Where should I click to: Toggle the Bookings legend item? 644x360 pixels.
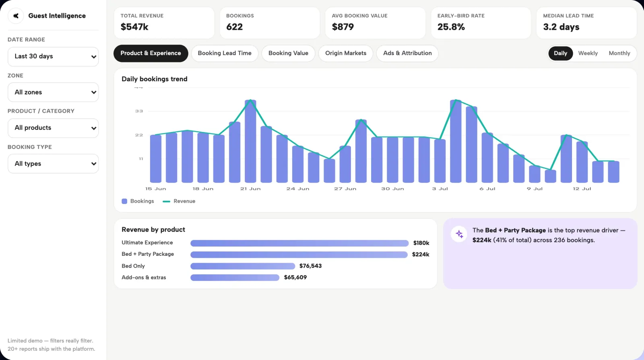(x=138, y=201)
